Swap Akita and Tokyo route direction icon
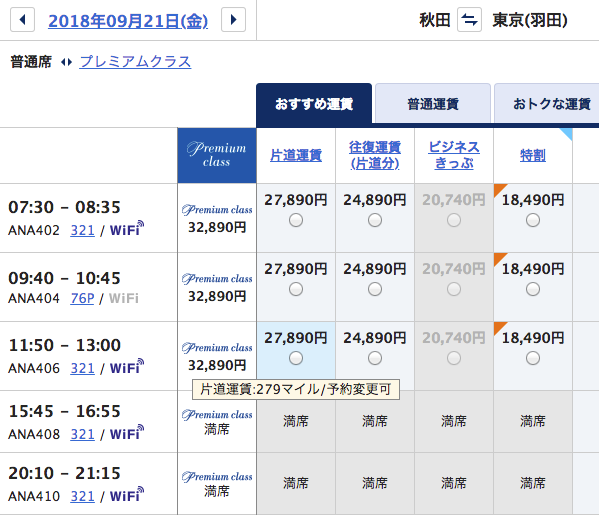This screenshot has width=599, height=527. click(469, 19)
